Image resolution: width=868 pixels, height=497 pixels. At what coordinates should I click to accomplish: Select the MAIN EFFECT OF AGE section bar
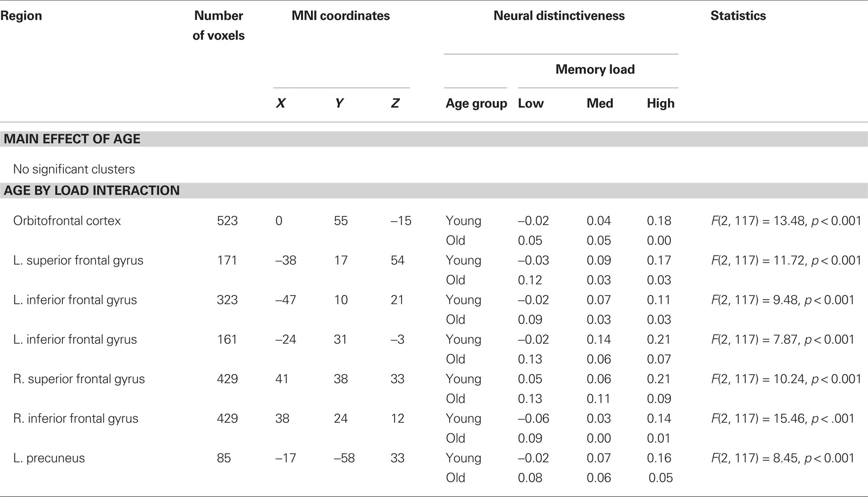tap(434, 139)
